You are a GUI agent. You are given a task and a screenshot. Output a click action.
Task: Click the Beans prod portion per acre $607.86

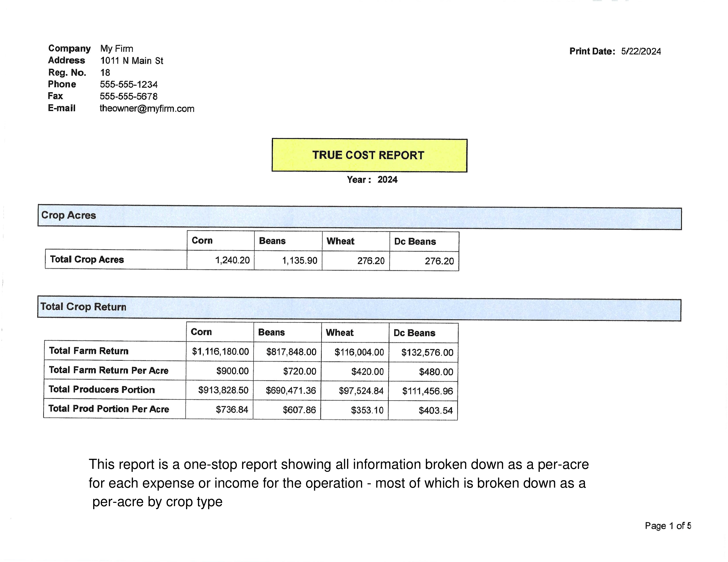tap(299, 410)
